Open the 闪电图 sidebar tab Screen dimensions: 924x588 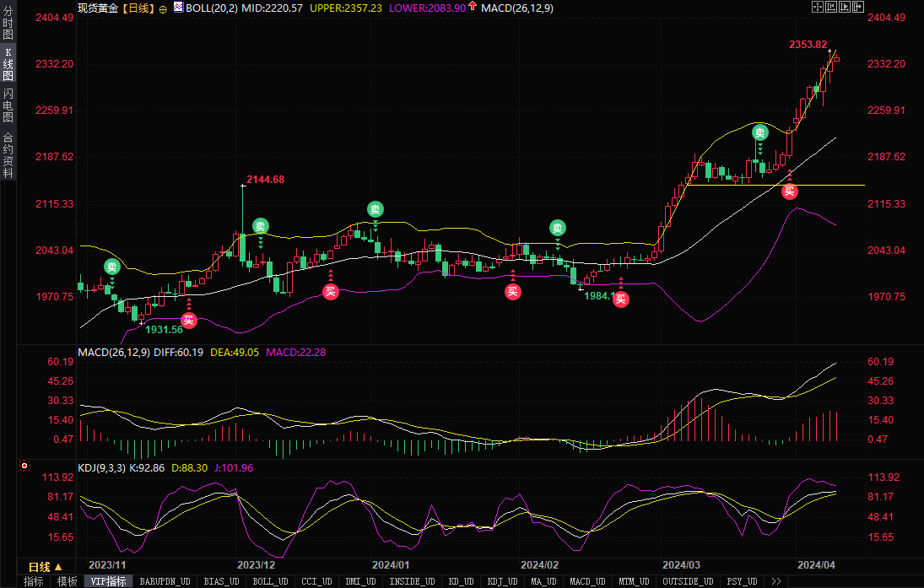click(8, 105)
